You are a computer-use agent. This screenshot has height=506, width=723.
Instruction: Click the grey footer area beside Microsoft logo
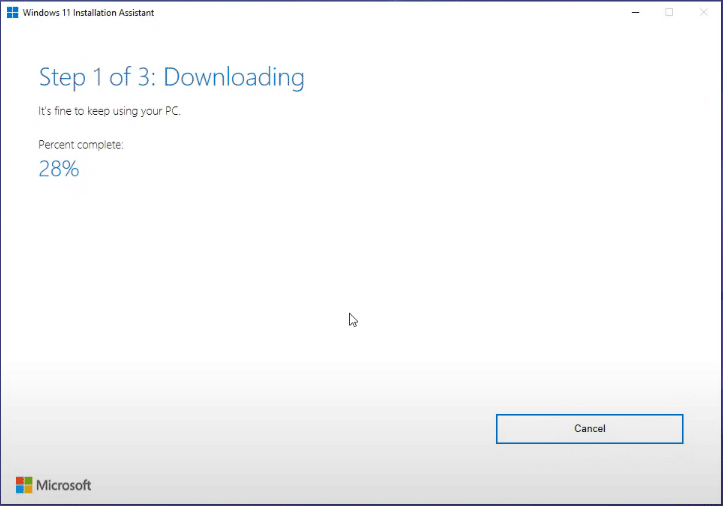(x=300, y=485)
